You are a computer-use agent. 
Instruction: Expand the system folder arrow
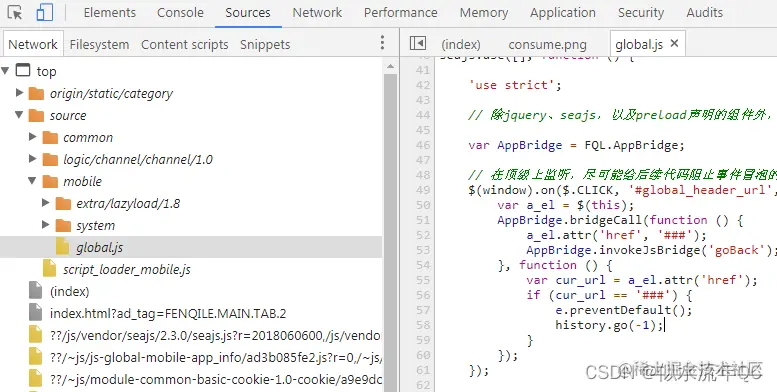tap(46, 224)
